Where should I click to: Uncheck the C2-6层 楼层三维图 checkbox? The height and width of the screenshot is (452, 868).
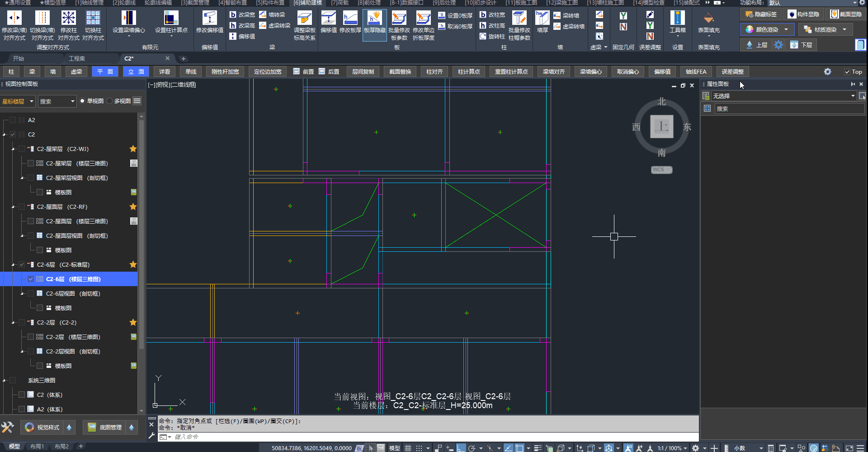(31, 279)
